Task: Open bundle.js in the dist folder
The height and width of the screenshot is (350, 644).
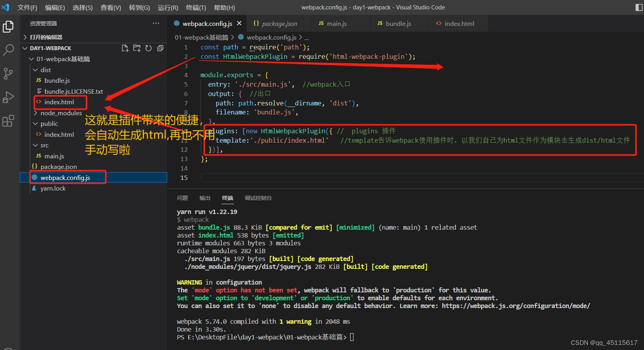Action: click(x=57, y=80)
